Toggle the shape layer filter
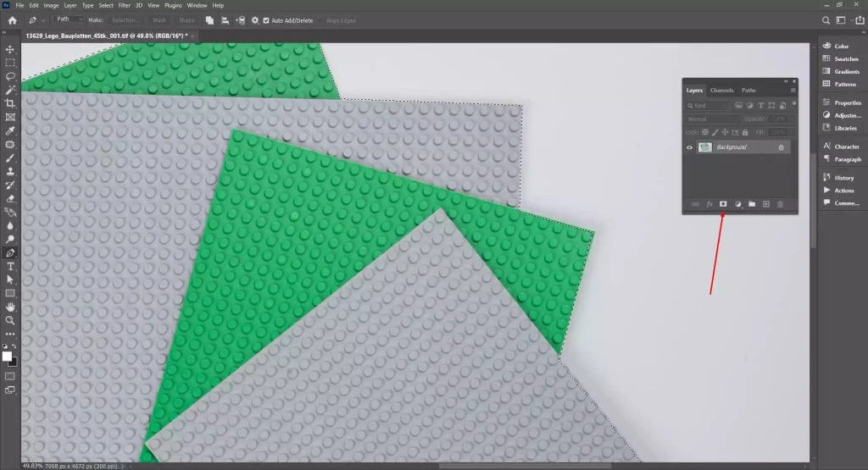Screen dimensions: 868x470 point(771,105)
